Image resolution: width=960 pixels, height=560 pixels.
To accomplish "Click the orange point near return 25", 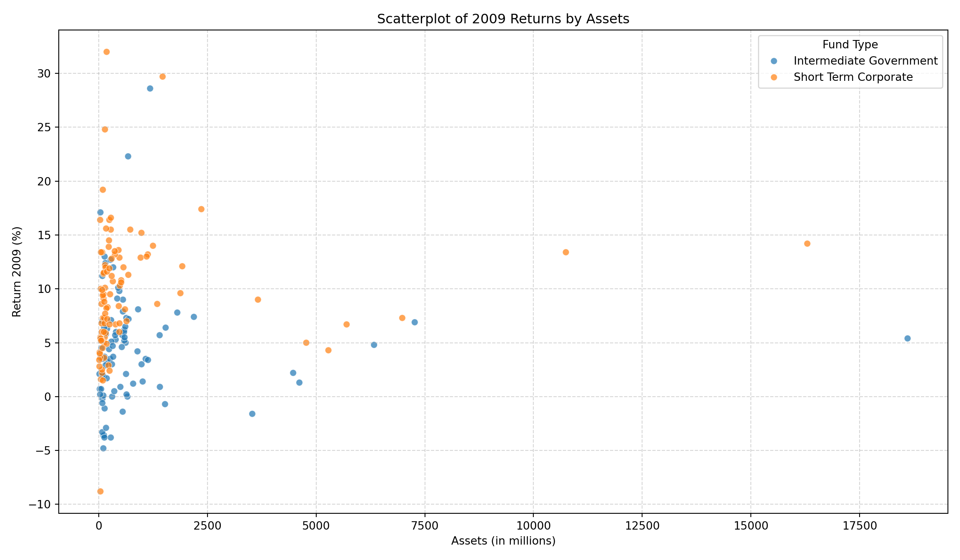I will pos(105,130).
